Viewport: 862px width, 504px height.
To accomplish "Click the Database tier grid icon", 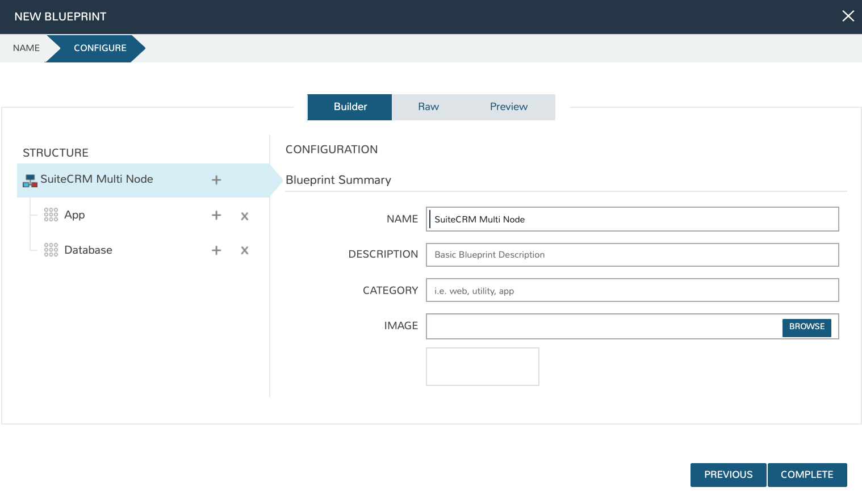I will tap(51, 250).
